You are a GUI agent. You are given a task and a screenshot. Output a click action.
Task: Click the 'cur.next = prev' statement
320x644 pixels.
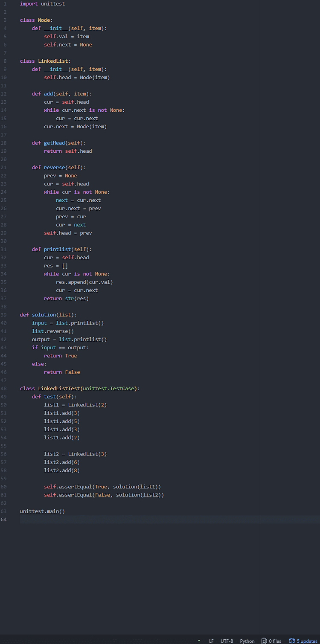(x=79, y=209)
